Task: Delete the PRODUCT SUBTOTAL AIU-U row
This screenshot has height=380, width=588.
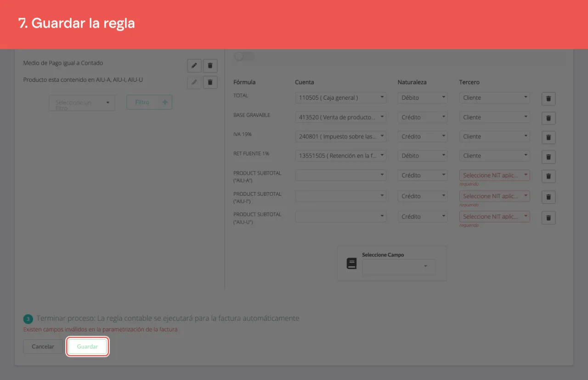Action: (x=548, y=218)
